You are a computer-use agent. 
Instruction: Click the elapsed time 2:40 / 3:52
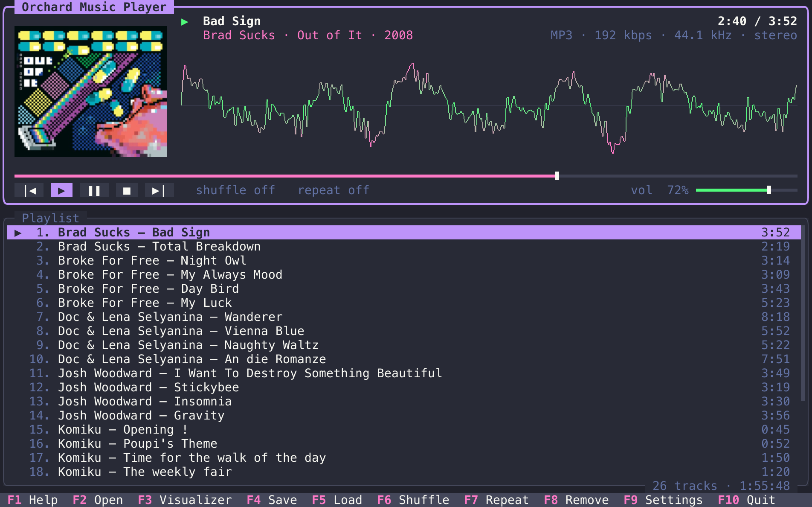pos(757,21)
